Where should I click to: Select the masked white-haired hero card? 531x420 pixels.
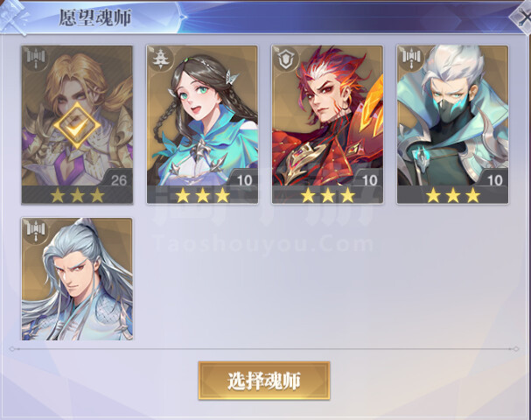452,124
